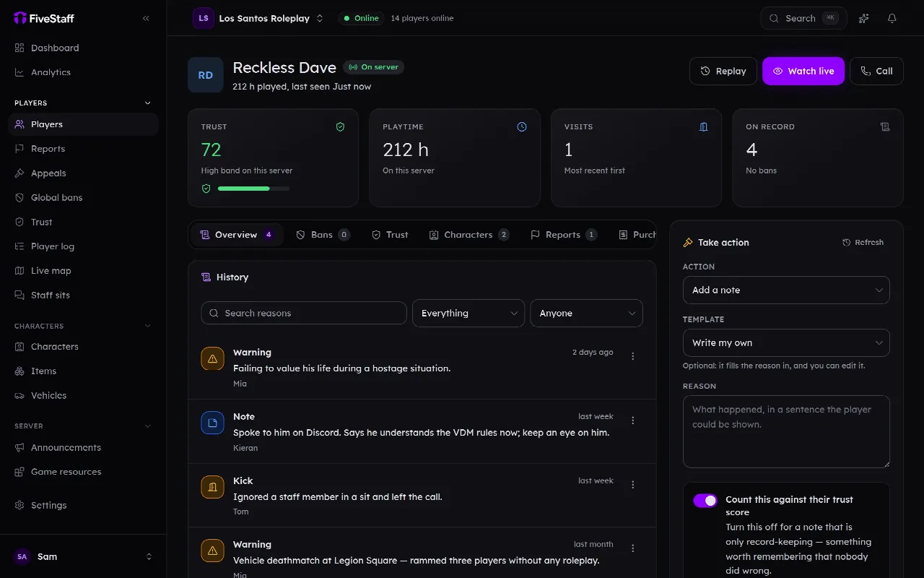Click the shield icon on the Trust card
Image resolution: width=924 pixels, height=578 pixels.
pyautogui.click(x=340, y=127)
